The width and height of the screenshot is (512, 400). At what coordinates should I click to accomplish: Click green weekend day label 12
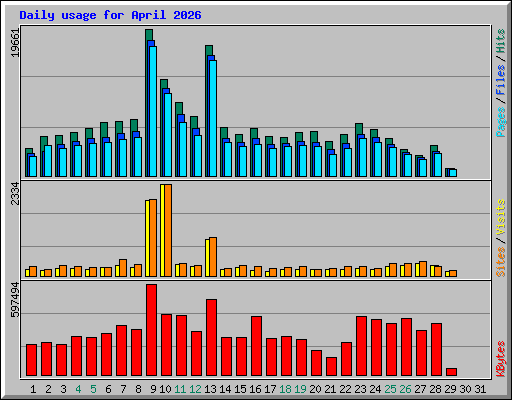[195, 389]
